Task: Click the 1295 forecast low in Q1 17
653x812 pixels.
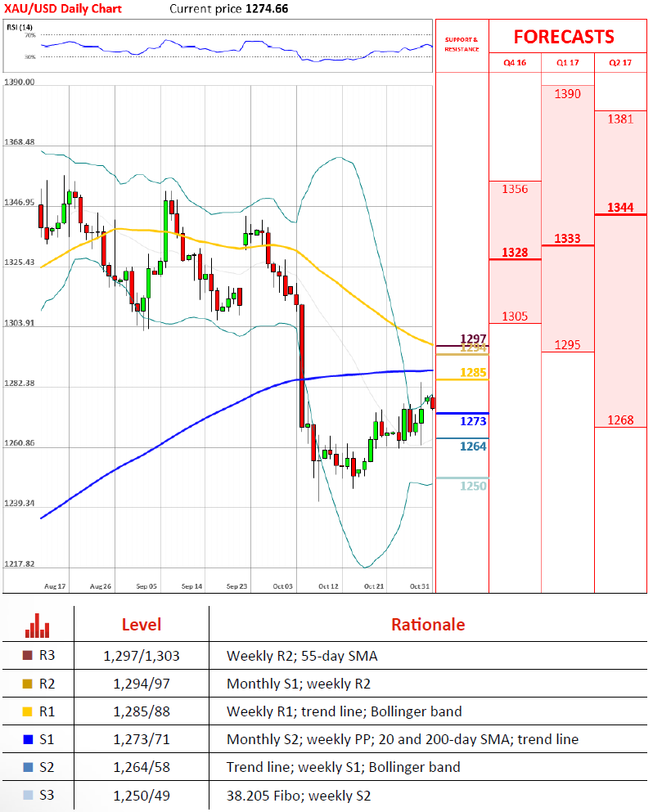Action: click(568, 345)
